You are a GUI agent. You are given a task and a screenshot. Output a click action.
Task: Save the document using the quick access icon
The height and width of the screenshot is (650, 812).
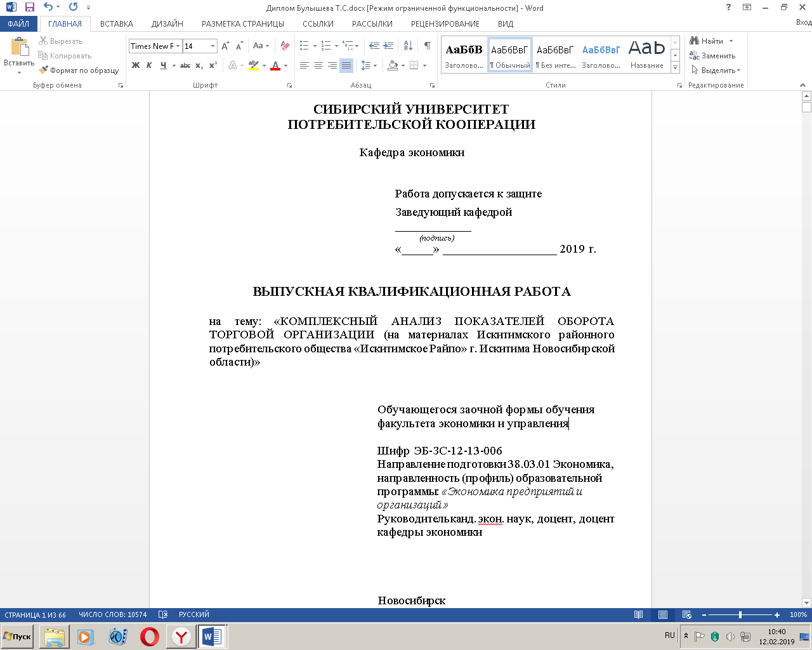pyautogui.click(x=30, y=8)
